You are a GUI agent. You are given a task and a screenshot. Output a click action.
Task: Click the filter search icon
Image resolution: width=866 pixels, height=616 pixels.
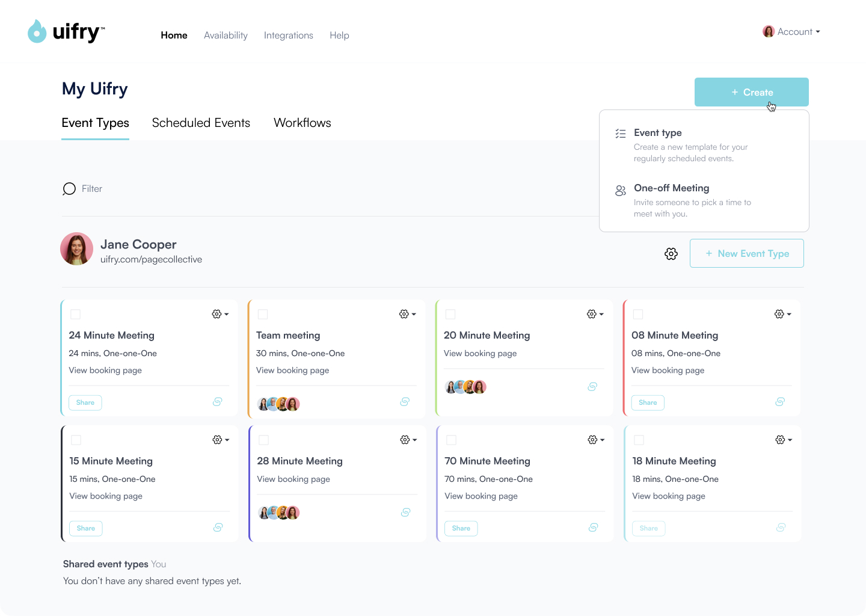pos(69,189)
